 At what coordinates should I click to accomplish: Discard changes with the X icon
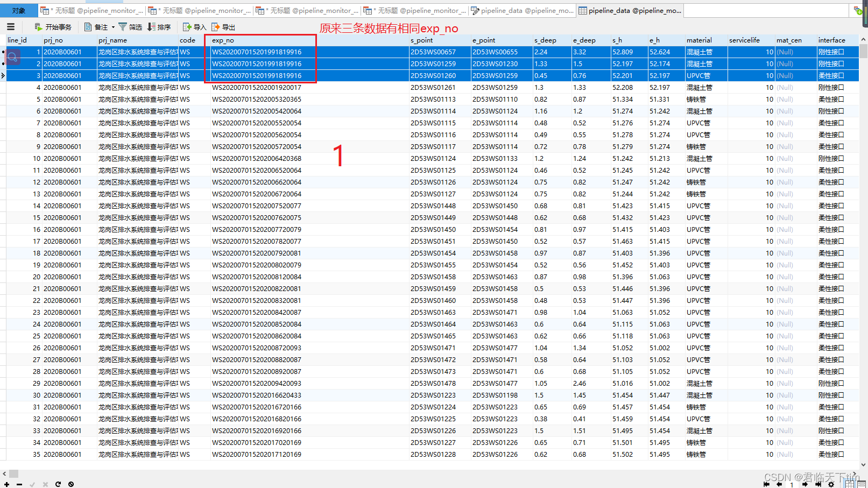click(x=45, y=484)
